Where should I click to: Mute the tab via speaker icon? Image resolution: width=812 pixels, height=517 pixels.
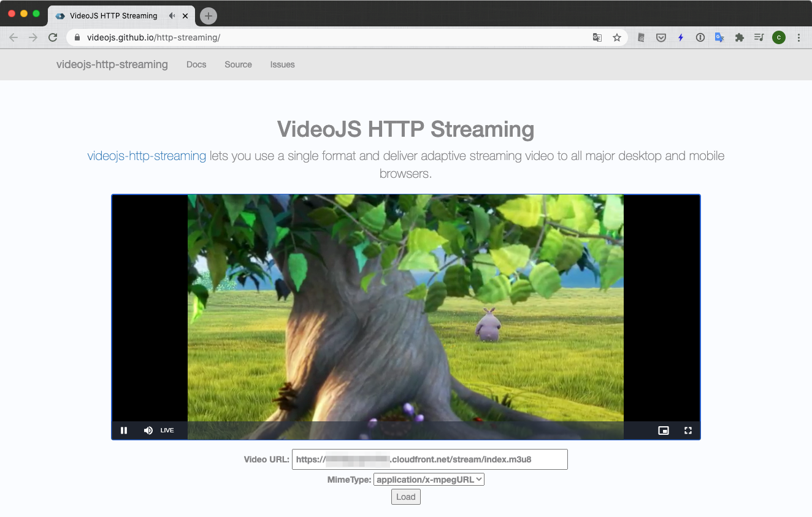pyautogui.click(x=172, y=16)
